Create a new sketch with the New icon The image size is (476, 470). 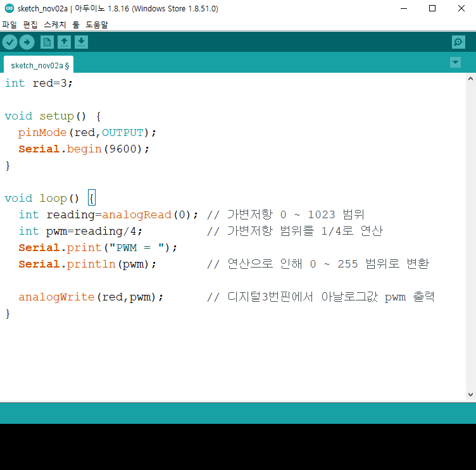click(x=47, y=42)
